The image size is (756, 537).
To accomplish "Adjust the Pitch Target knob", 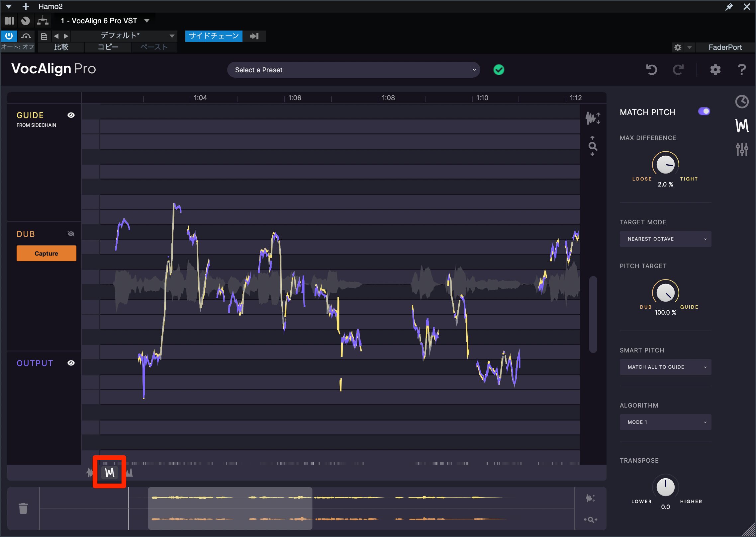I will pos(665,292).
